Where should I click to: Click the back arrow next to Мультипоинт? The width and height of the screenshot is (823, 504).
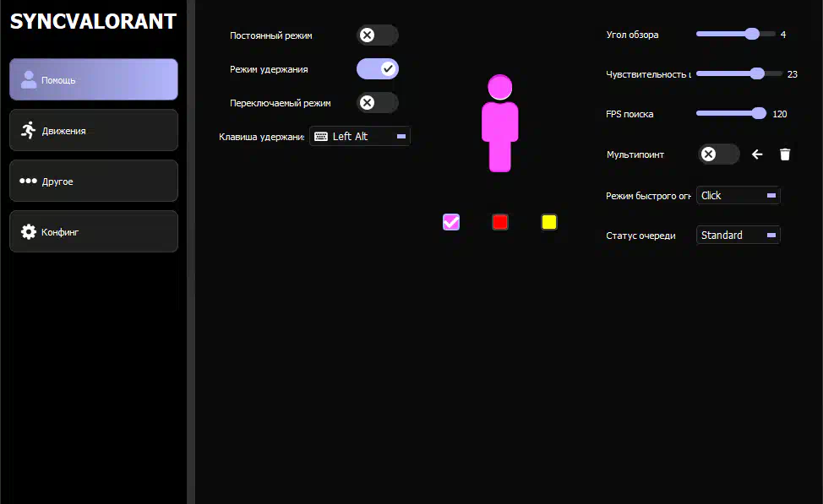pos(757,154)
